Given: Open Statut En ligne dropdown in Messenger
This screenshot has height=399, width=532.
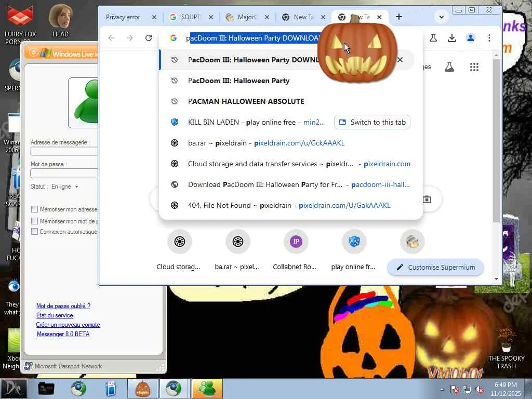Looking at the screenshot, I should [x=64, y=187].
